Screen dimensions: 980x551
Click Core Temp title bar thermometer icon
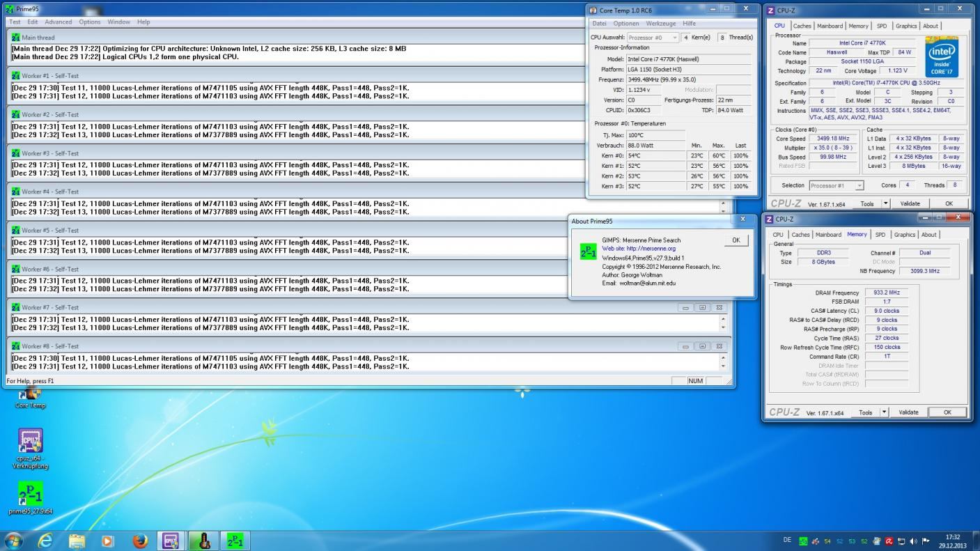point(593,10)
